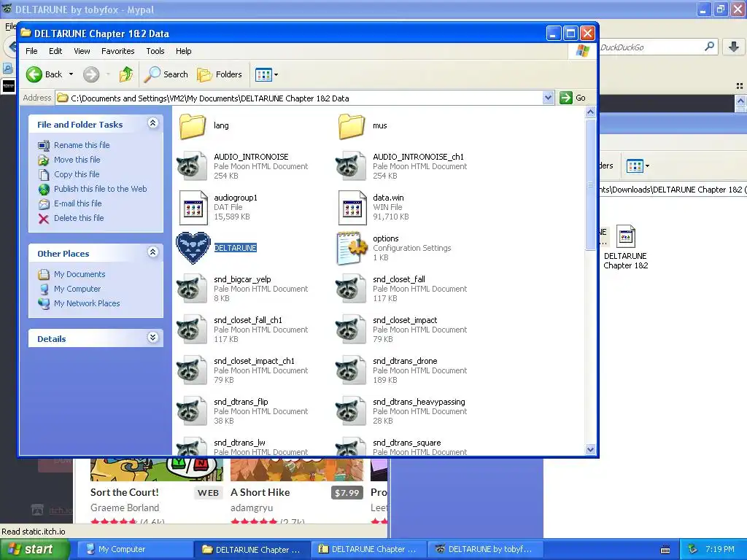Go to My Documents in Other Places
The height and width of the screenshot is (560, 747).
tap(79, 274)
